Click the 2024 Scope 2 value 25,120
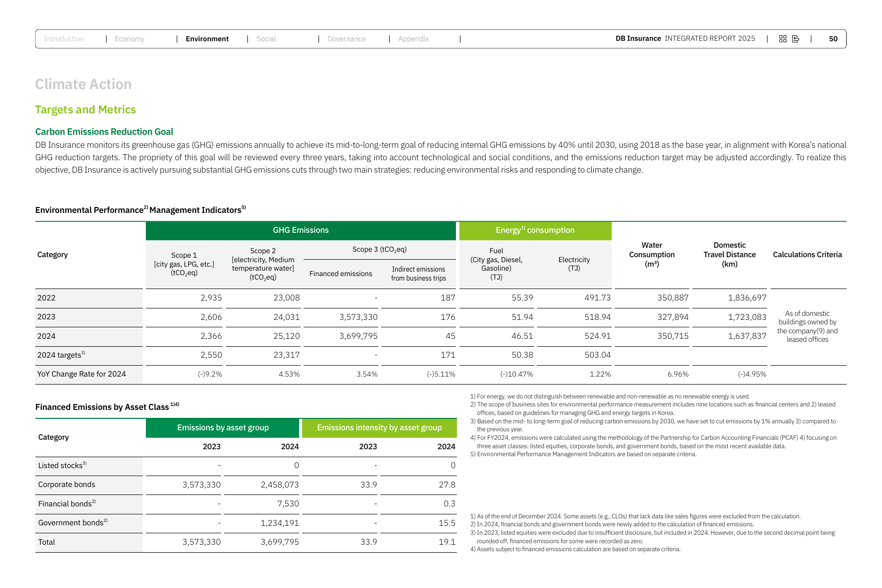 pyautogui.click(x=287, y=336)
